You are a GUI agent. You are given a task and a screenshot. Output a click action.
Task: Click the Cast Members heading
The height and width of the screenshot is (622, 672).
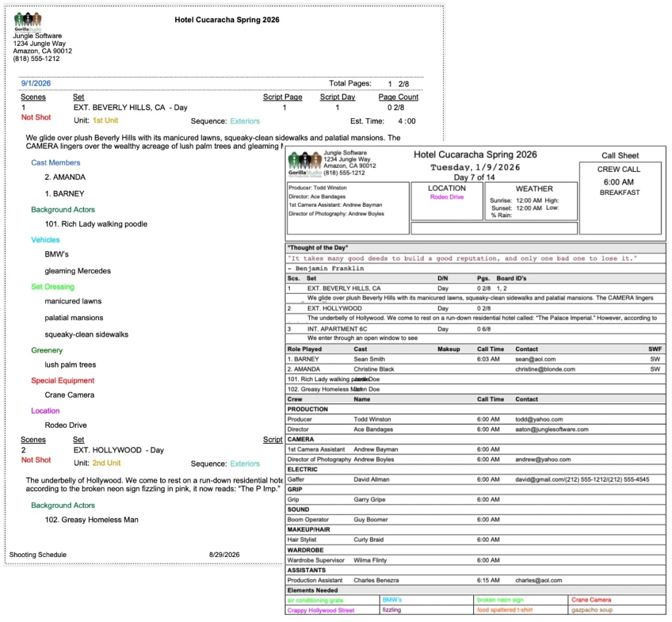click(56, 163)
